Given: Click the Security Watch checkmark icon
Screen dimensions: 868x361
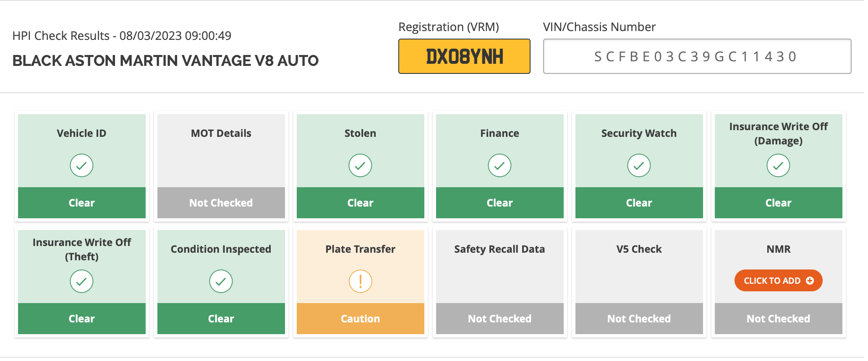Looking at the screenshot, I should point(639,165).
